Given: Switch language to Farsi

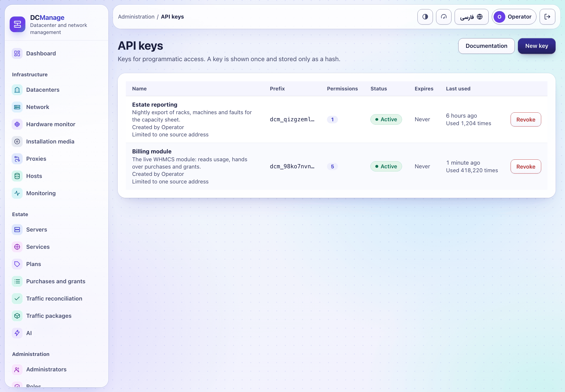Looking at the screenshot, I should (471, 17).
